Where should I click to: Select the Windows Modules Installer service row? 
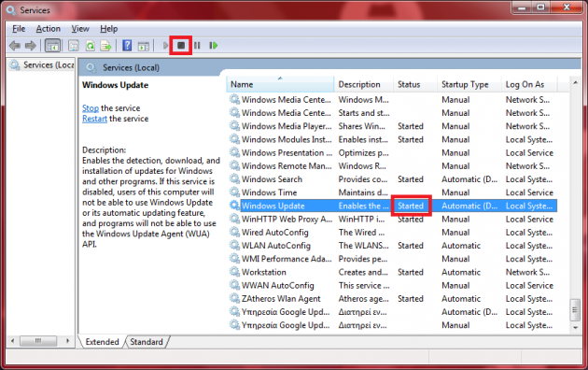click(x=392, y=139)
